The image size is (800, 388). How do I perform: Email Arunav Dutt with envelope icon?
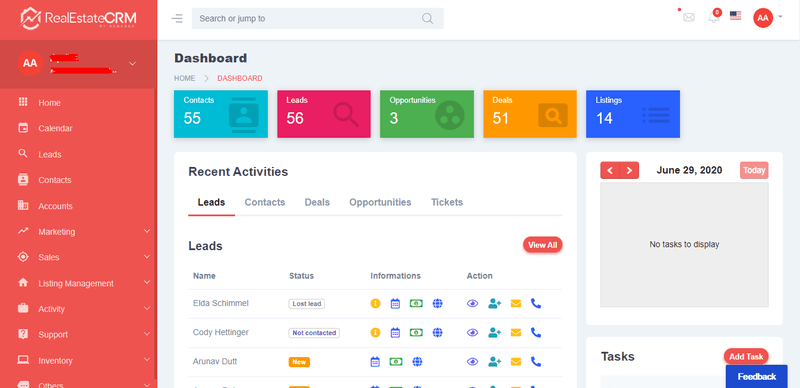click(x=516, y=361)
